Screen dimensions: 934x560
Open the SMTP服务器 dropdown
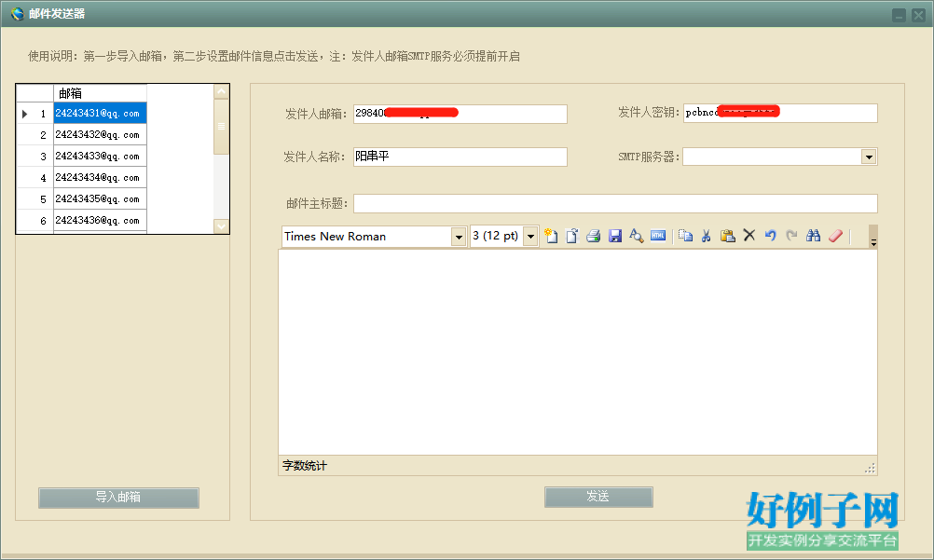869,157
